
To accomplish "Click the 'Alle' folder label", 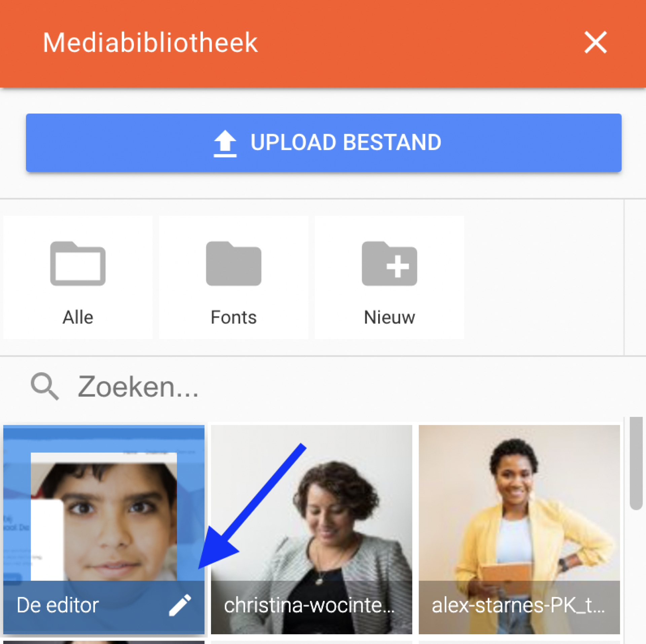I will click(78, 317).
